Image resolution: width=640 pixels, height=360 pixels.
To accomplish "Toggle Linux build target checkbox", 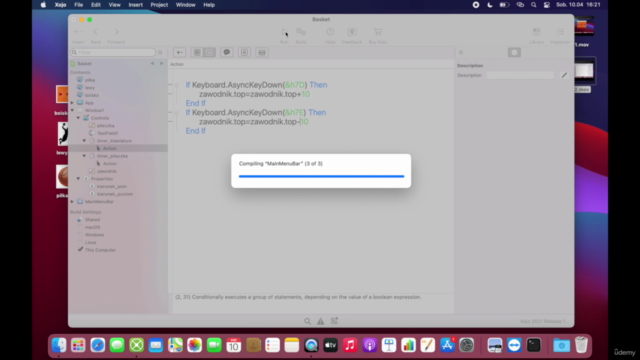I will click(x=80, y=242).
